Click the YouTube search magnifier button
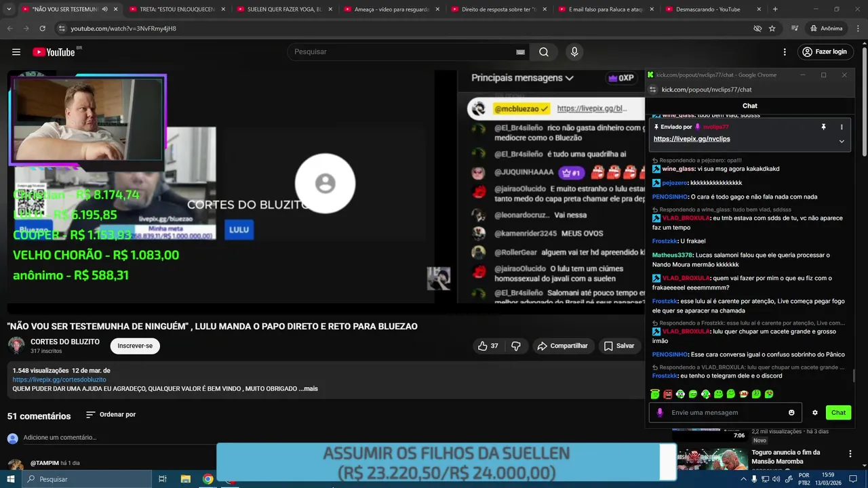 tap(544, 52)
